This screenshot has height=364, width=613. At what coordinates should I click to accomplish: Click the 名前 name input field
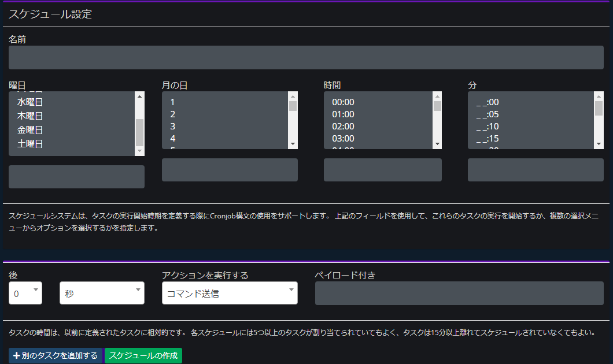[x=306, y=57]
